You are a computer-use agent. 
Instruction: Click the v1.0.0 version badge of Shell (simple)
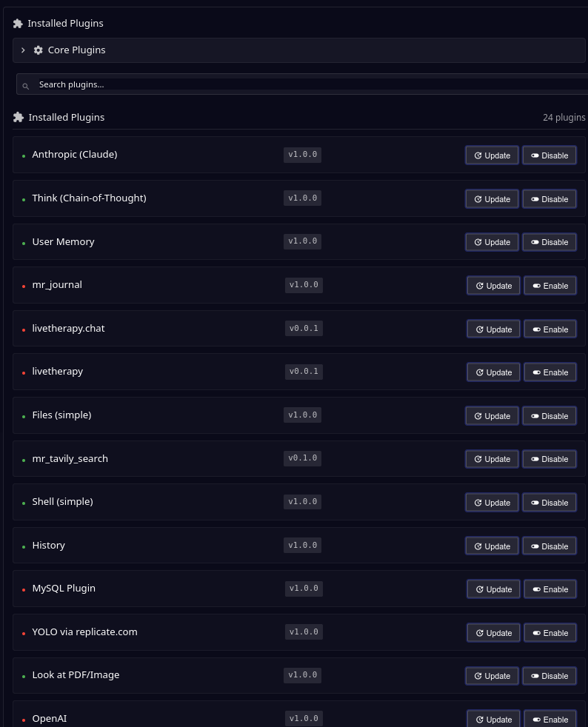click(302, 502)
